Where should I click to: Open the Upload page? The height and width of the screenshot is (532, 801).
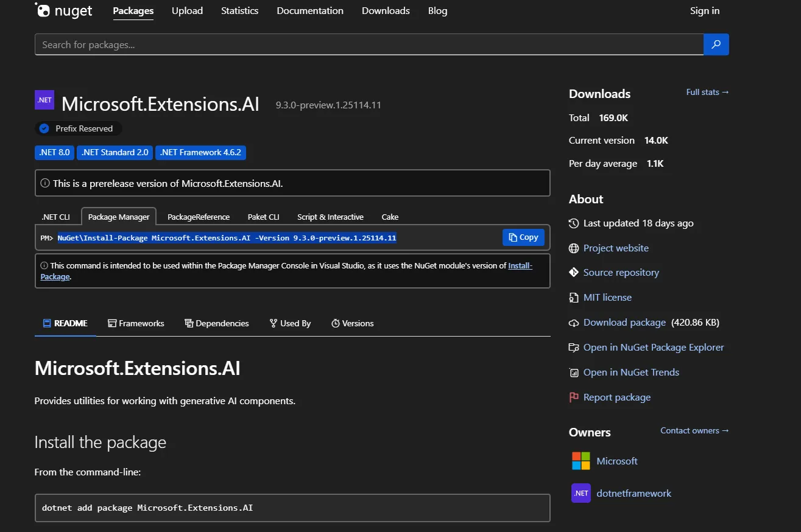pyautogui.click(x=187, y=11)
